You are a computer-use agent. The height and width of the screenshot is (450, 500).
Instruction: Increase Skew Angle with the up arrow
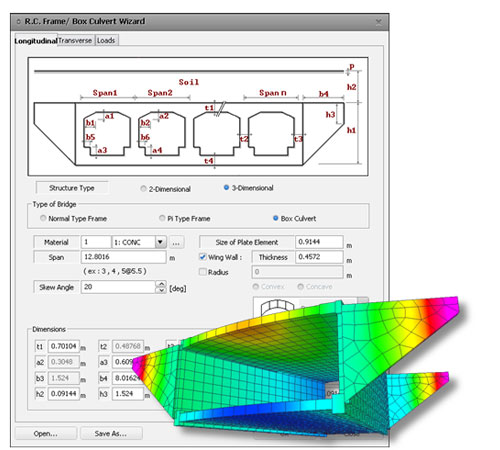(161, 284)
